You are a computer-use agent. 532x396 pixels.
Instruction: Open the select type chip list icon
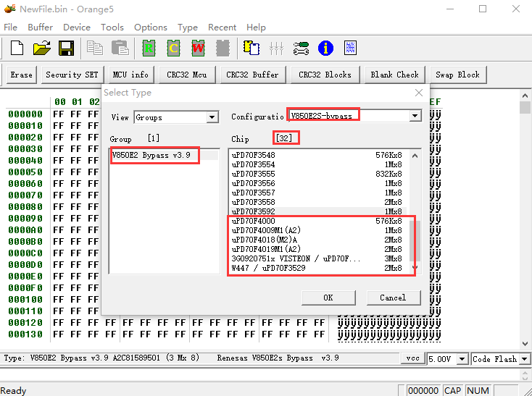(x=252, y=48)
